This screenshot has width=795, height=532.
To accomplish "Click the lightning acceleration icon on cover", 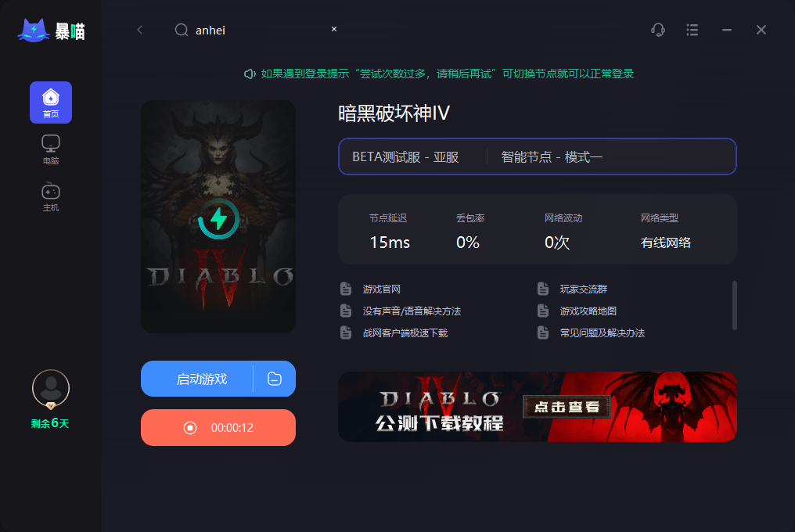I will pyautogui.click(x=218, y=219).
